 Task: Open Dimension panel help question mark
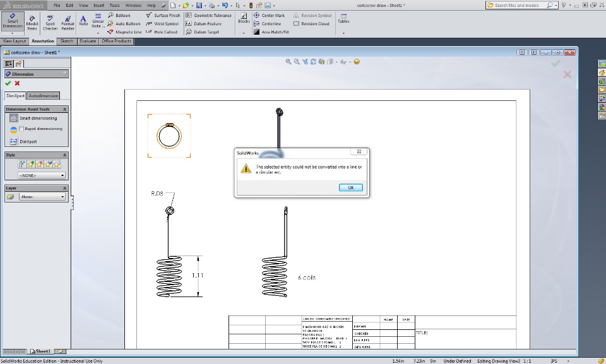[64, 74]
